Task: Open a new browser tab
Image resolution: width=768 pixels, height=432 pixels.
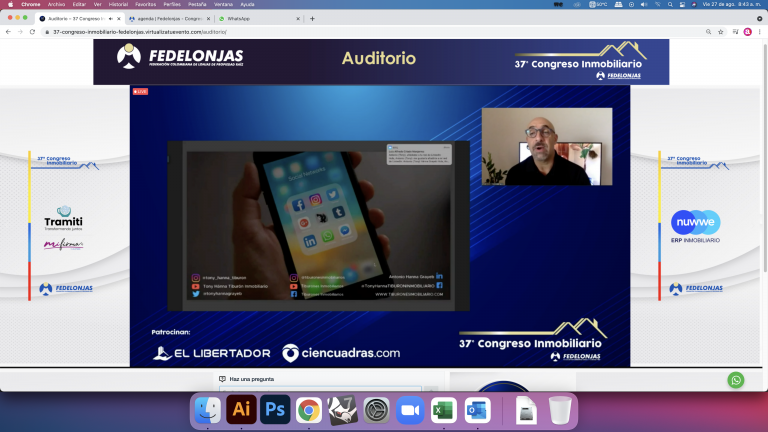Action: (x=312, y=19)
